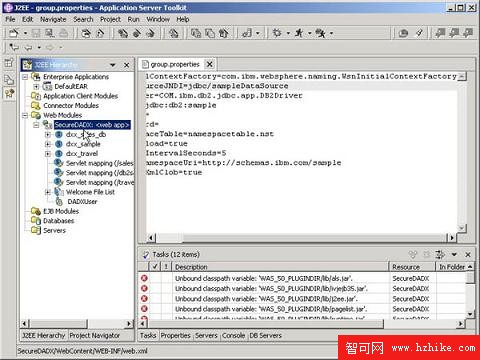The width and height of the screenshot is (480, 360).
Task: Close the Tasks view
Action: pos(468,255)
